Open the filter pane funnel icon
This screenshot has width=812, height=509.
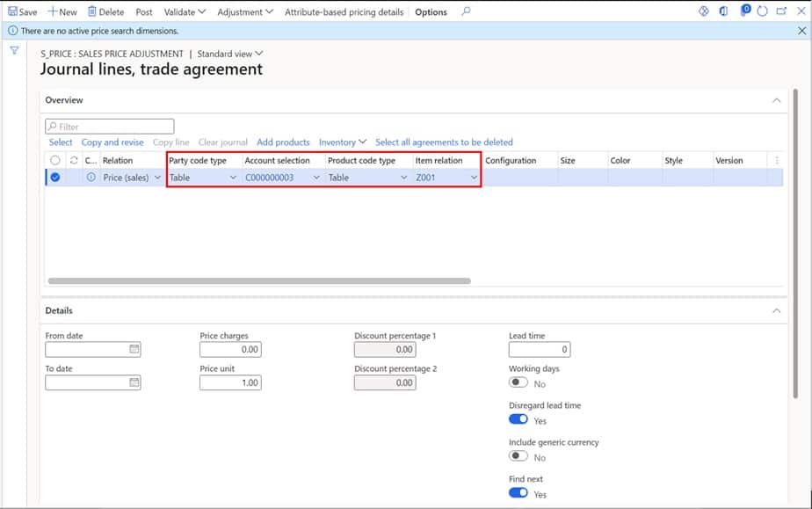click(x=13, y=51)
